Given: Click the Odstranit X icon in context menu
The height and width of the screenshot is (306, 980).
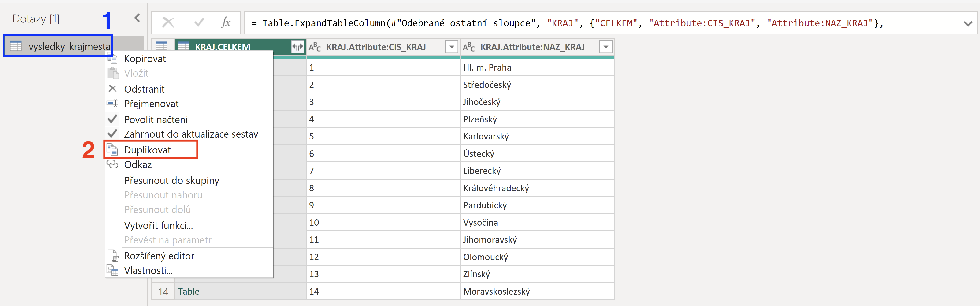Looking at the screenshot, I should point(113,89).
